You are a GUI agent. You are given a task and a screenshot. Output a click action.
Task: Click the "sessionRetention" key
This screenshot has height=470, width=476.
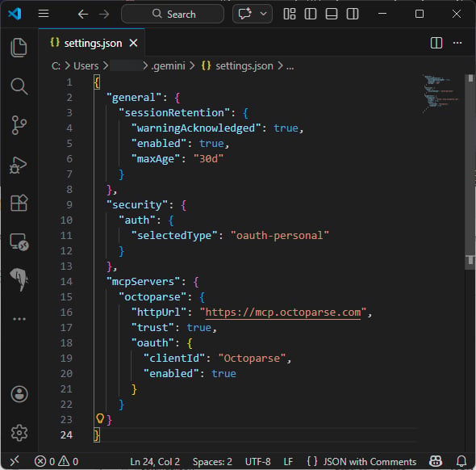pos(174,113)
